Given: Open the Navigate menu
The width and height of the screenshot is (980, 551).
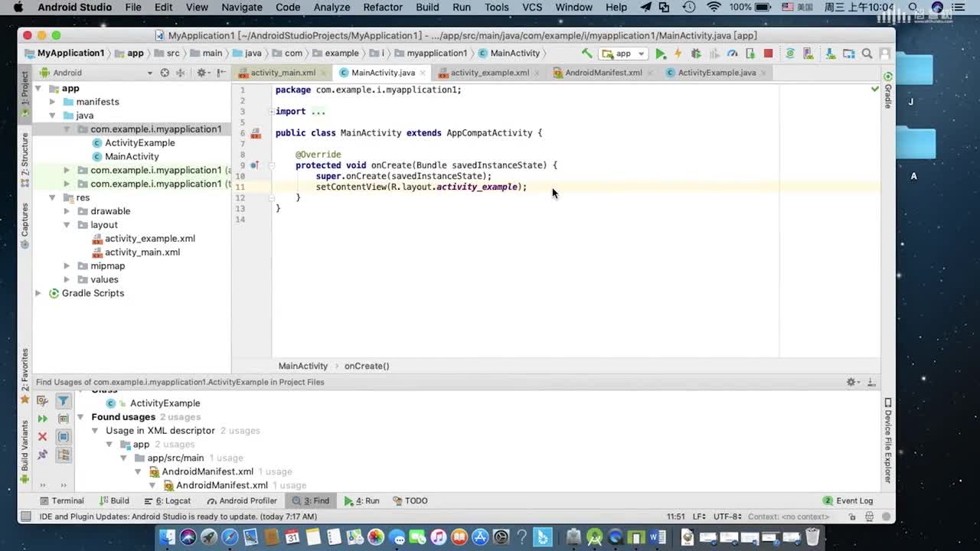Looking at the screenshot, I should (x=242, y=7).
